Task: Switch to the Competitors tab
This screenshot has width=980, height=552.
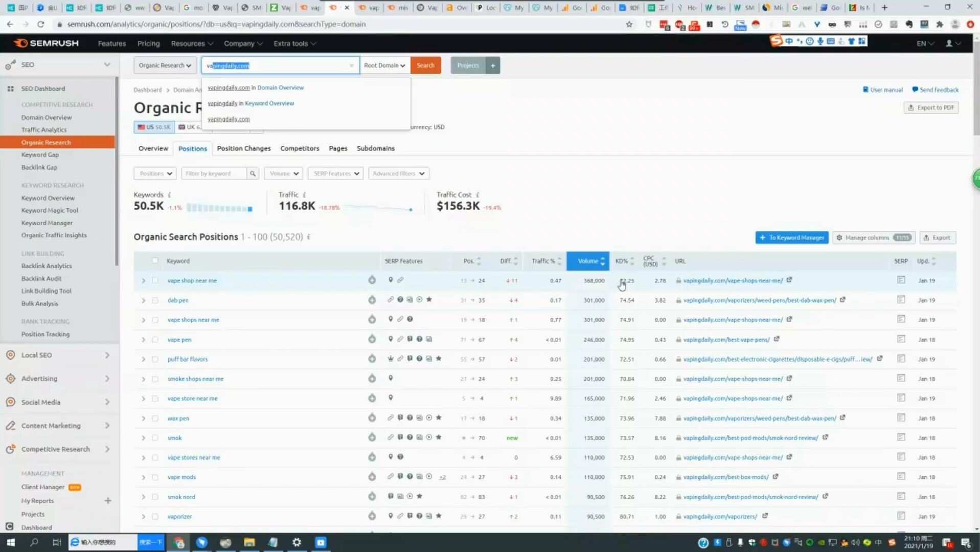Action: [x=300, y=148]
